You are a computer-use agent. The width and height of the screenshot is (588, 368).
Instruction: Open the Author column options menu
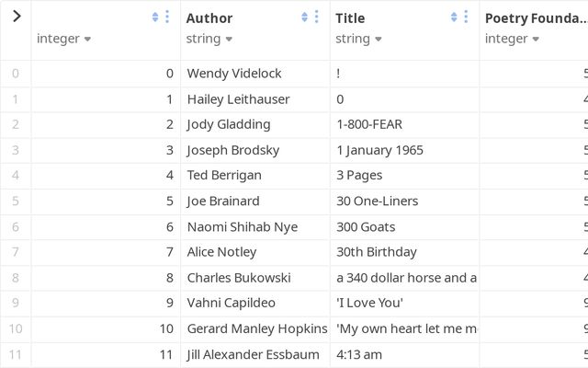tap(317, 17)
